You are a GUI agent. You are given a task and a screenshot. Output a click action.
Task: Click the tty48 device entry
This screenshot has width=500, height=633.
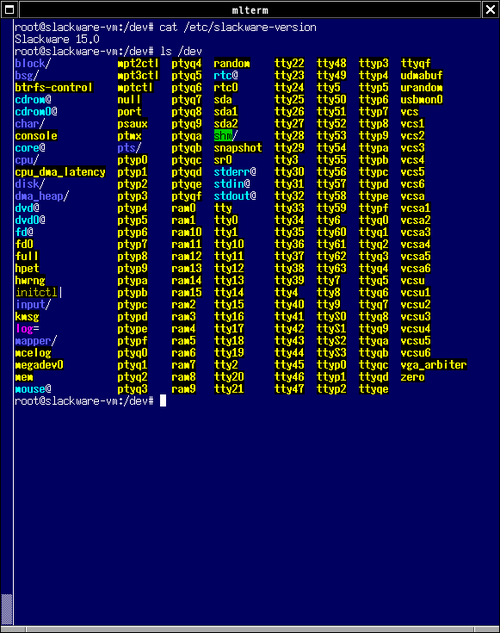pos(331,63)
